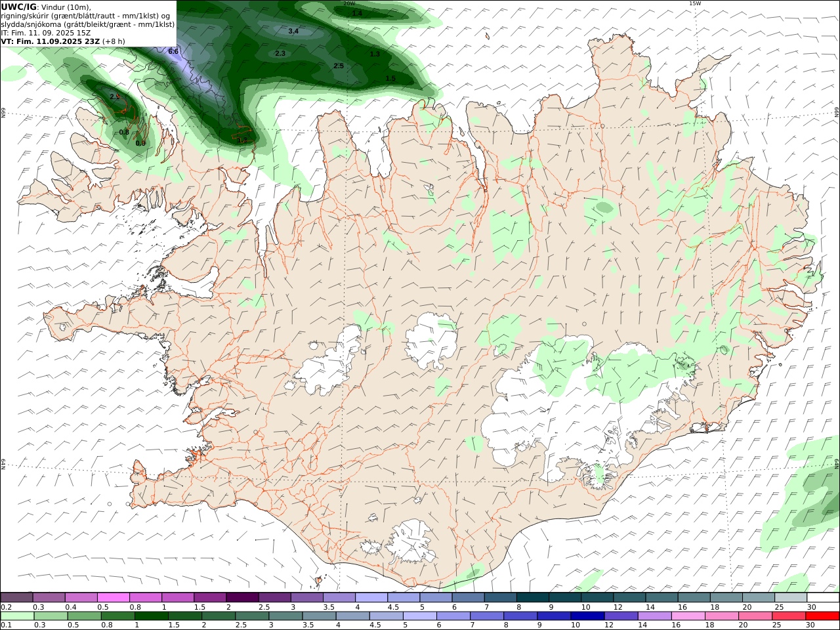The image size is (840, 630).
Task: Select the dark teal 8 swatch in upper legend
Action: (x=533, y=597)
